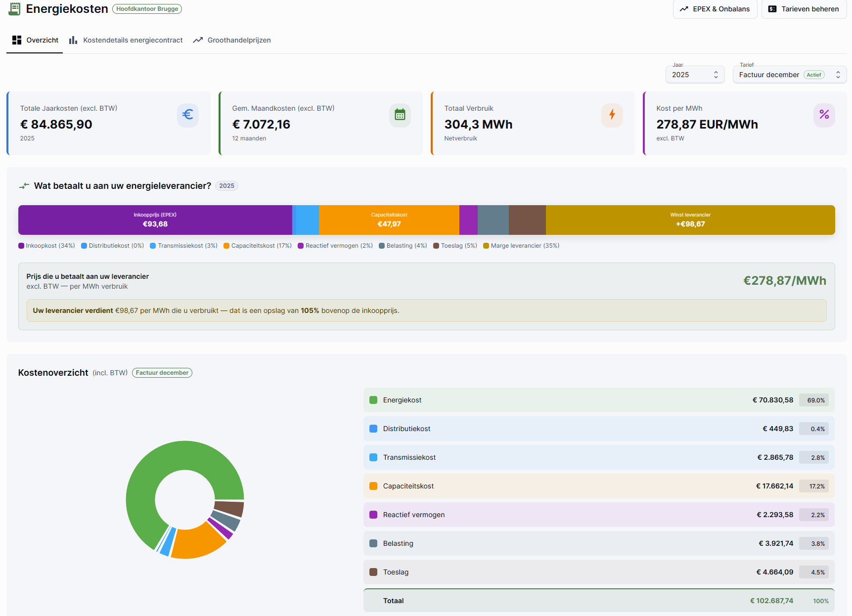The image size is (852, 616).
Task: Click the lightning bolt icon on Totaal Verbruik
Action: (612, 115)
